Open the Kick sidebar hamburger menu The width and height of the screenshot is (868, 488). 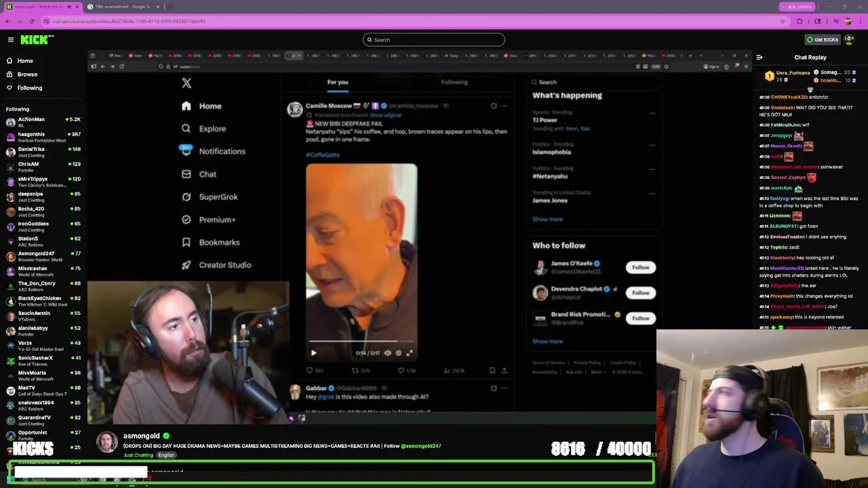11,39
